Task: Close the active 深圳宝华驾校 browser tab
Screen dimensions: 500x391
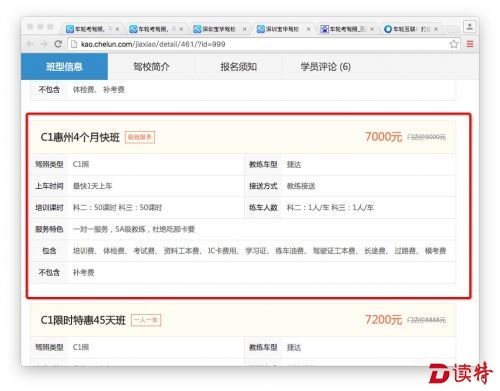Action: click(308, 29)
